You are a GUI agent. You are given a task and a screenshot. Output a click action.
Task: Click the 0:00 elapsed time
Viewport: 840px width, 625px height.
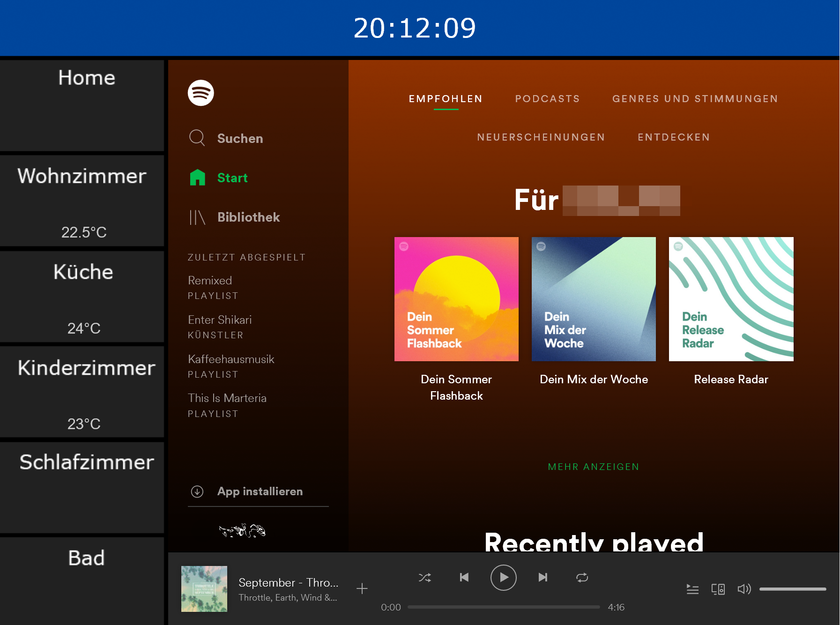pyautogui.click(x=391, y=607)
